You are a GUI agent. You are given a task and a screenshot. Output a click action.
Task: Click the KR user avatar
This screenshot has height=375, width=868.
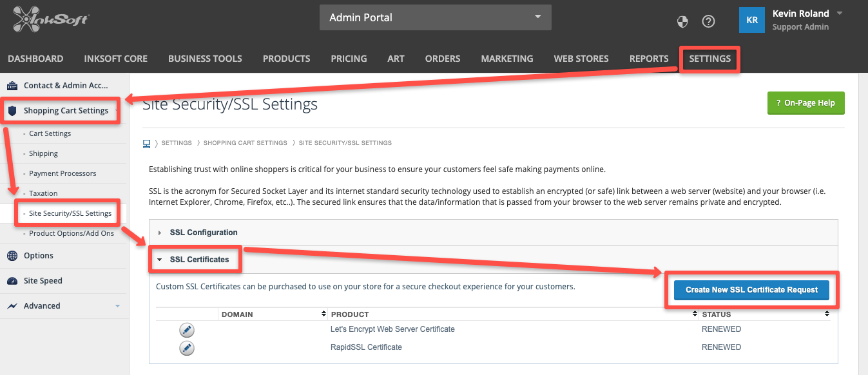[751, 20]
